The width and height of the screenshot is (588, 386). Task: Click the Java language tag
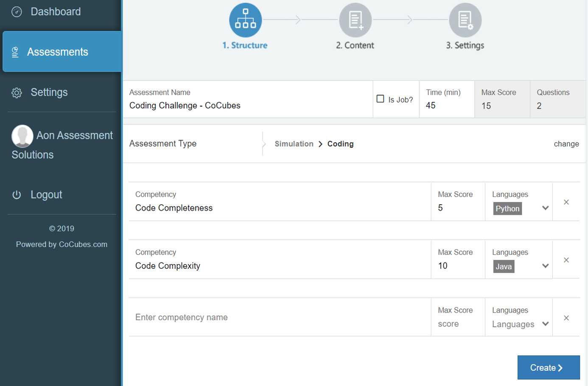(x=504, y=267)
